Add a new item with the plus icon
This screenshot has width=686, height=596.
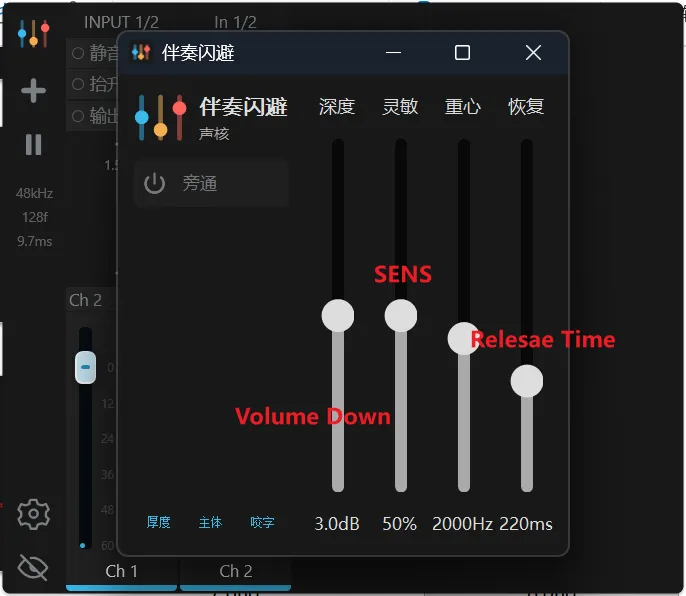point(34,91)
